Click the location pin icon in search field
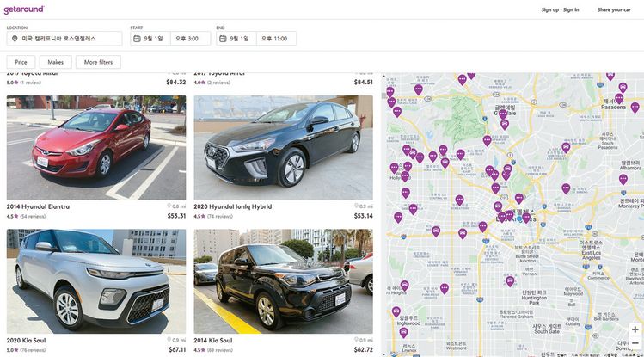 coord(15,39)
